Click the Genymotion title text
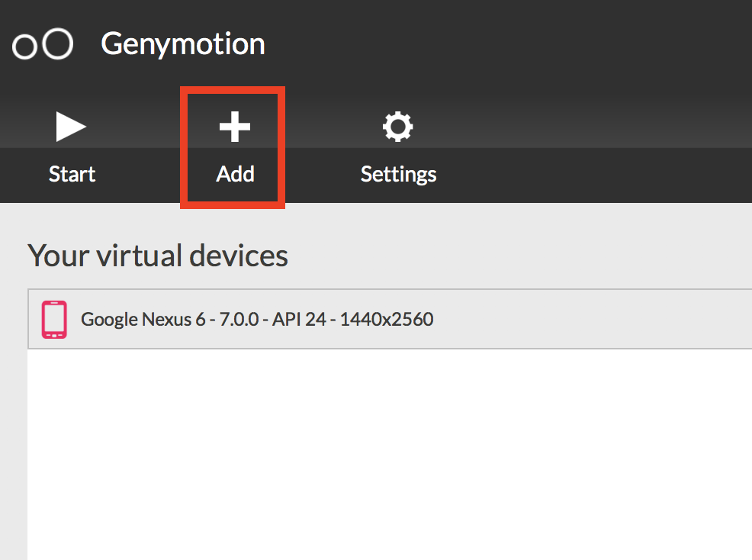The height and width of the screenshot is (560, 752). 183,44
